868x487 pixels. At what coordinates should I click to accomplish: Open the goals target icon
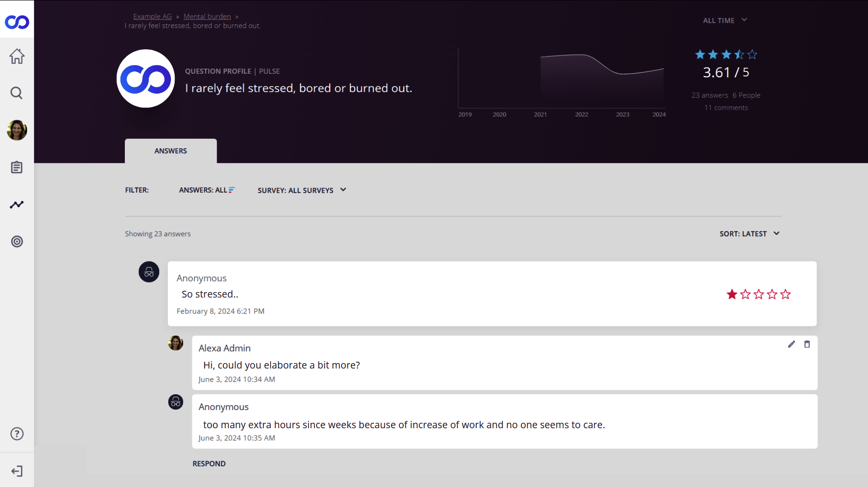pos(17,241)
